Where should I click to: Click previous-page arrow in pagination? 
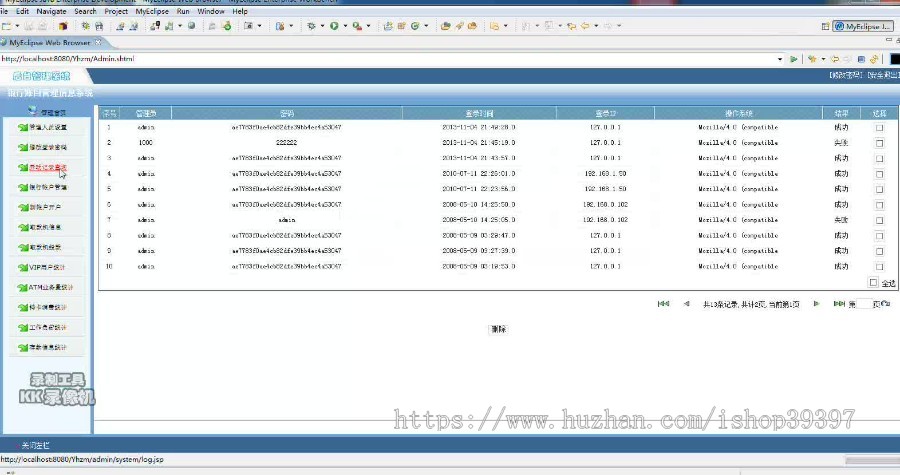[x=686, y=304]
